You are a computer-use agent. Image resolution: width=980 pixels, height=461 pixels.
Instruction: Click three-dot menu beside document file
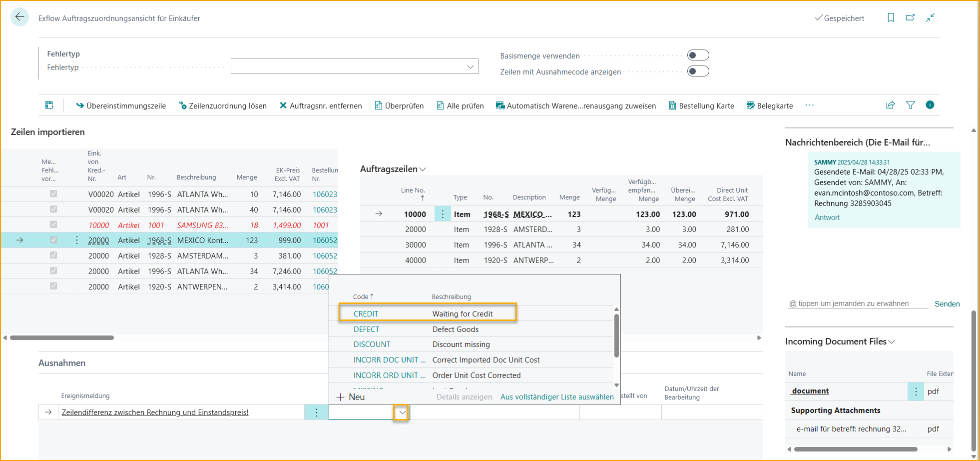[916, 391]
